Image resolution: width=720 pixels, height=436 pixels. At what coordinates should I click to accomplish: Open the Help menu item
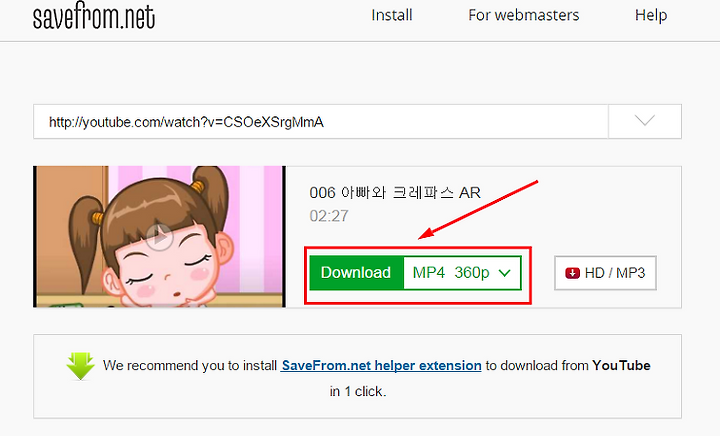click(651, 15)
